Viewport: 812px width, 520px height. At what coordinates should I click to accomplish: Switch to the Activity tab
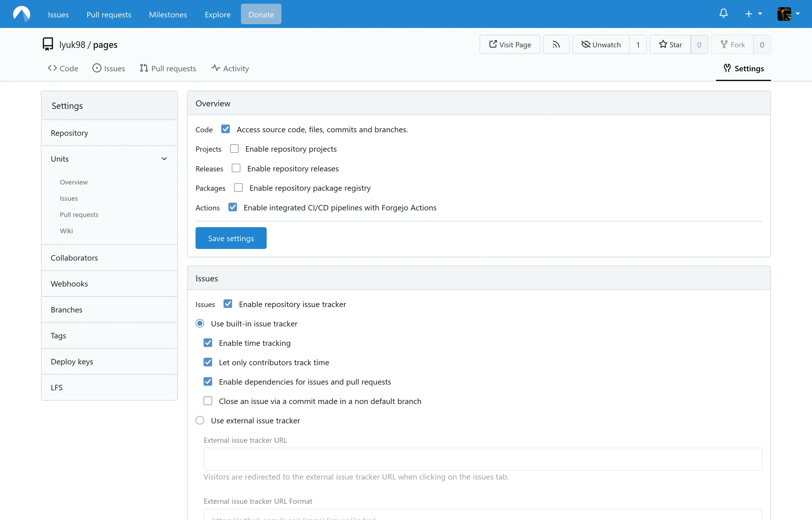tap(230, 68)
